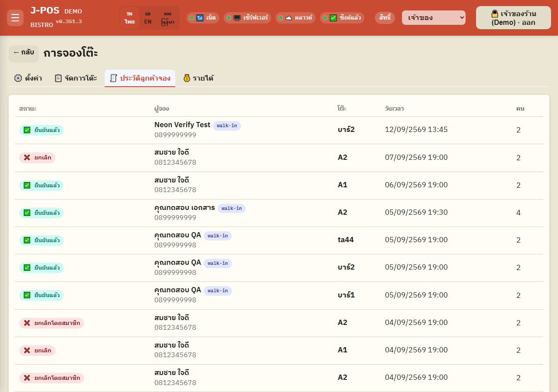
Task: Open the รายได้ revenue tab
Action: coord(198,78)
